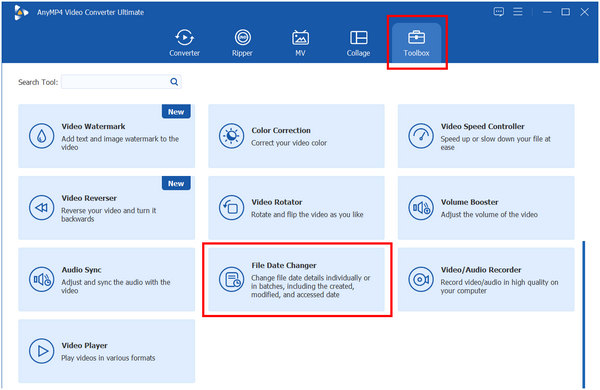Click the Video Speed Controller gauge icon
This screenshot has height=390, width=600.
tap(421, 136)
